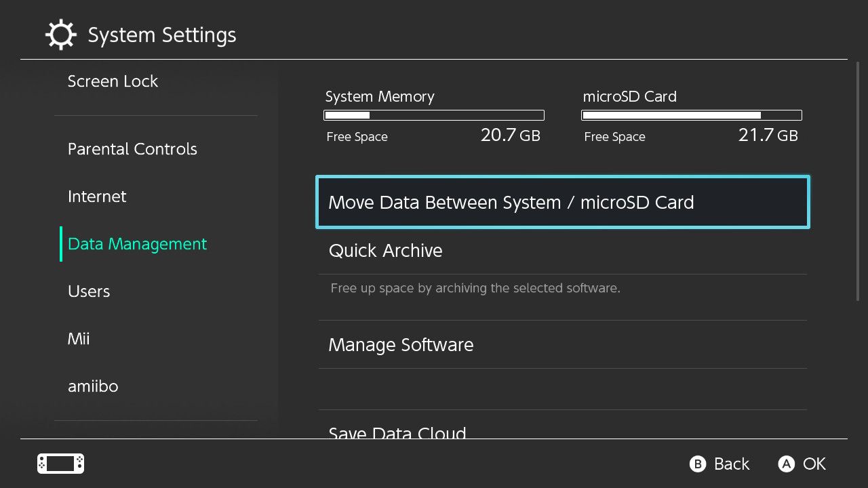Choose amiibo from the sidebar
This screenshot has height=488, width=868.
93,386
